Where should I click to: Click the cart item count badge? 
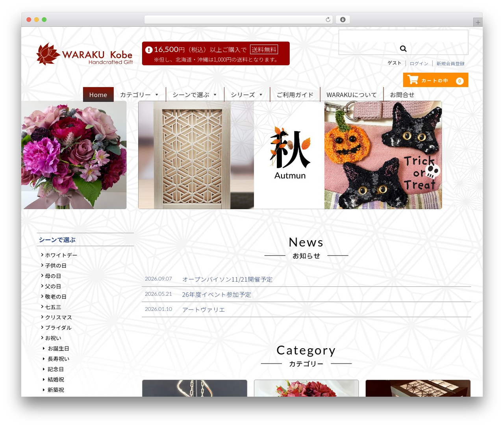[x=460, y=81]
